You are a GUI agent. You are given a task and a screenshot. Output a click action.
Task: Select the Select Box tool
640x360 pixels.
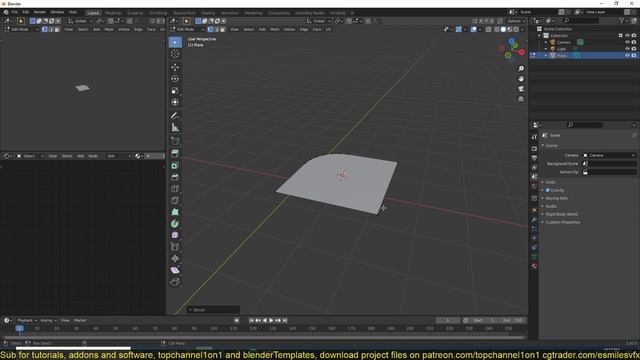175,42
